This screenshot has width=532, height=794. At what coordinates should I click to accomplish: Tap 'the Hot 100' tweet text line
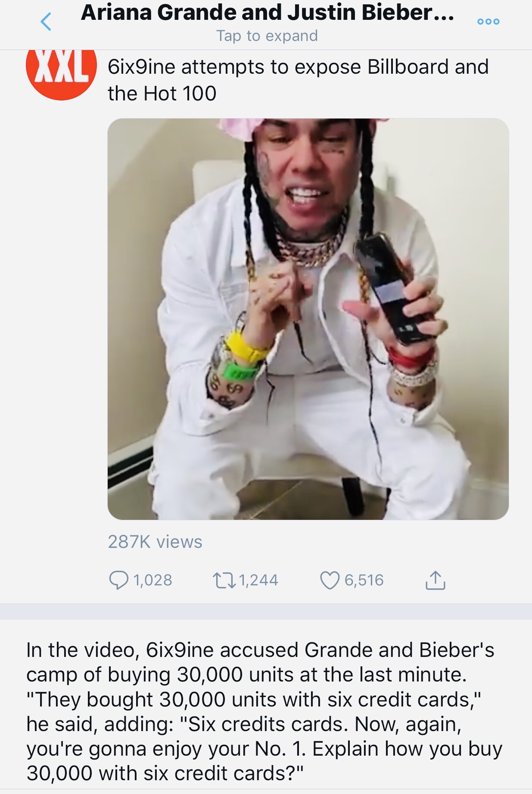coord(162,94)
